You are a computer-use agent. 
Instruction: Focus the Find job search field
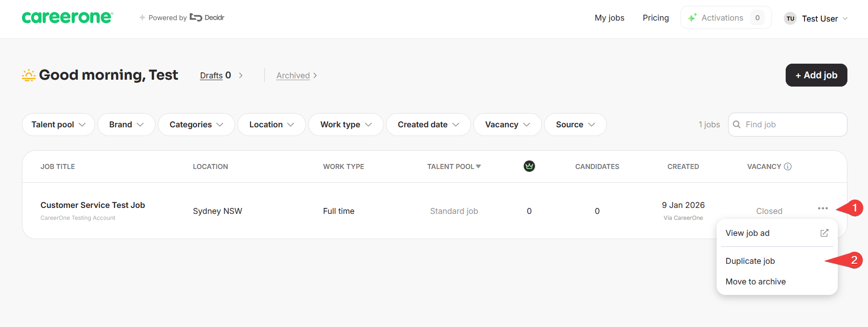tap(788, 125)
